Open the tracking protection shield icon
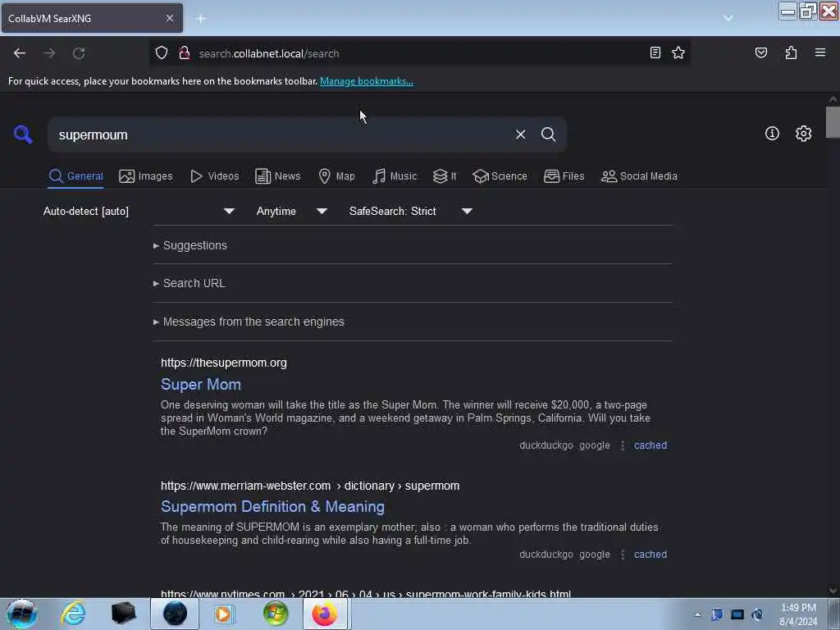This screenshot has height=630, width=840. pos(162,53)
